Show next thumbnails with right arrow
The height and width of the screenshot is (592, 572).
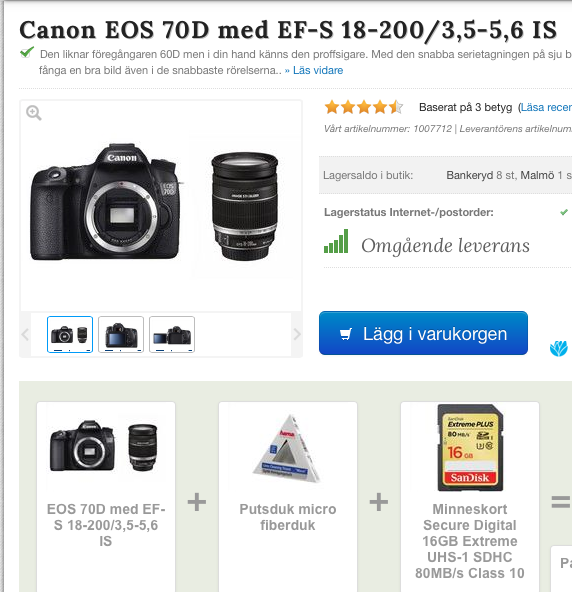297,334
